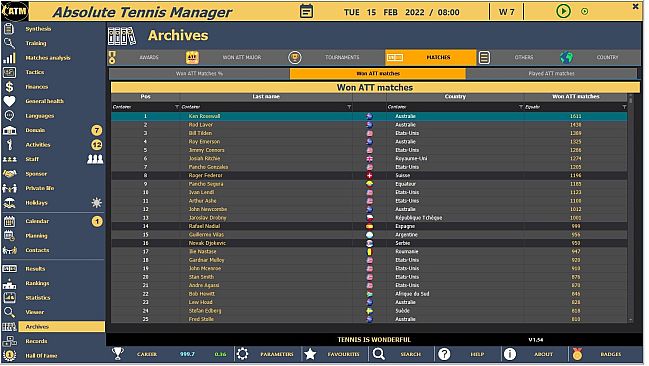Image resolution: width=649 pixels, height=366 pixels.
Task: Select the Contacts icon
Action: [9, 250]
